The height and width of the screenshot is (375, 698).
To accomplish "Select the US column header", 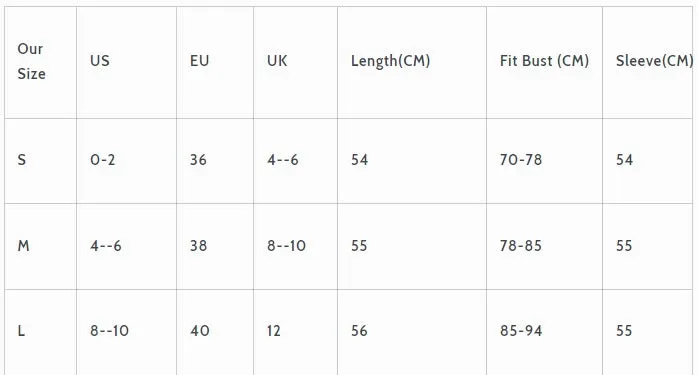I will (126, 62).
